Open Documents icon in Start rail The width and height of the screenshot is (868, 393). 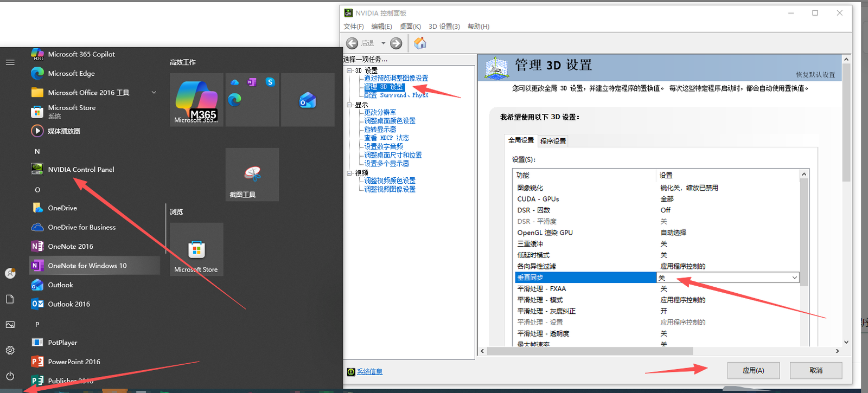pyautogui.click(x=10, y=299)
